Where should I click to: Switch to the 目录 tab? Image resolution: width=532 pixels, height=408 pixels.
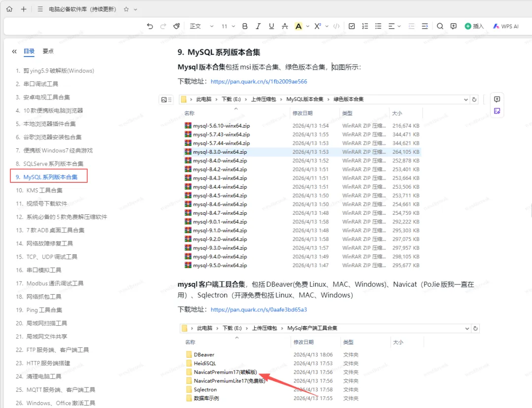29,51
